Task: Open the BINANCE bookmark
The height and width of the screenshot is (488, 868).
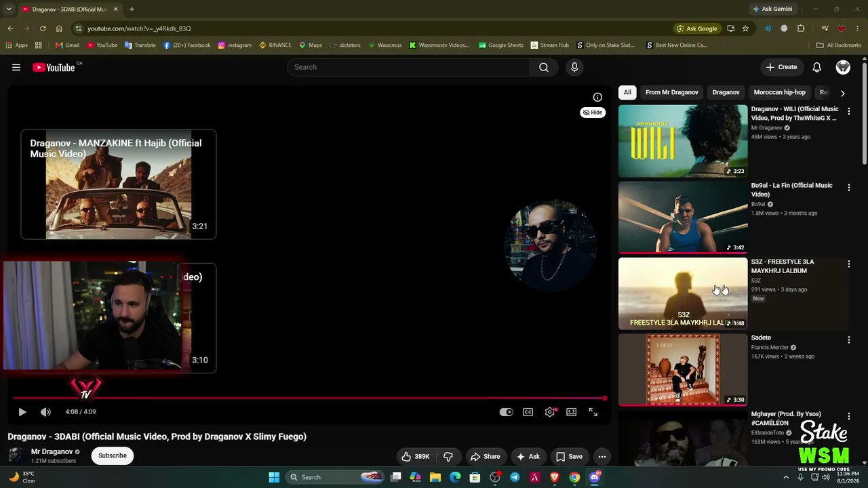Action: [x=275, y=45]
